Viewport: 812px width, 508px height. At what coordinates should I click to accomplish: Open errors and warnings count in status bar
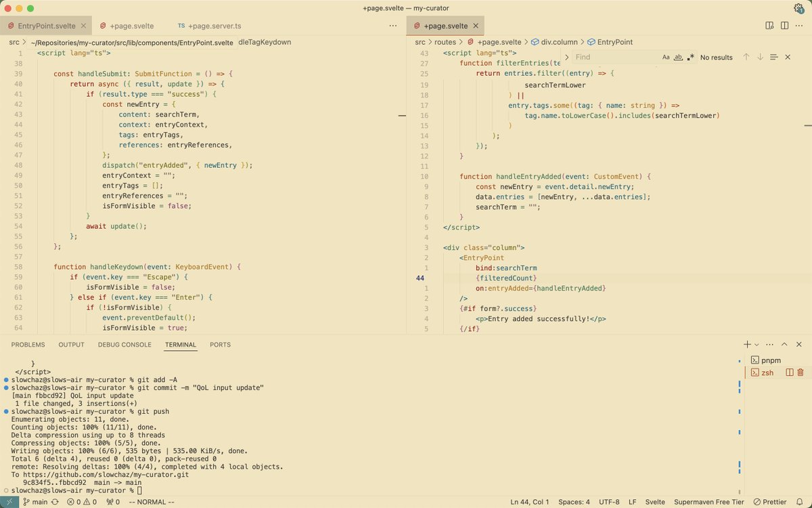tap(83, 502)
